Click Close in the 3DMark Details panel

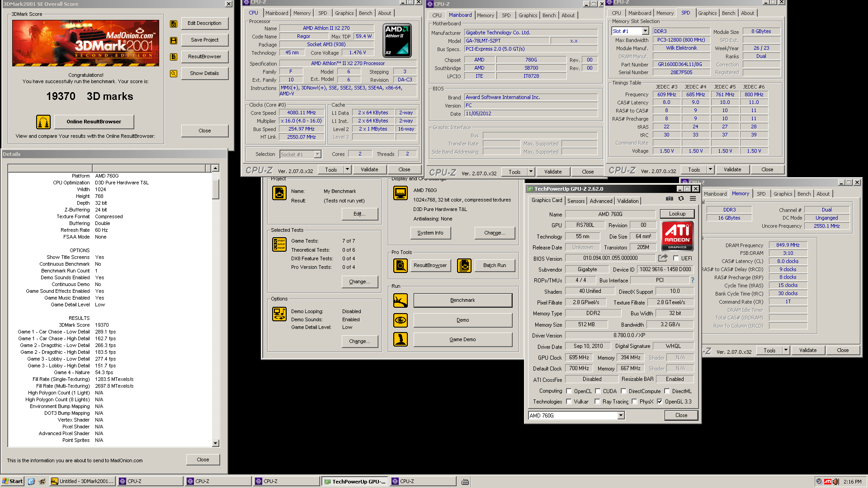click(203, 460)
